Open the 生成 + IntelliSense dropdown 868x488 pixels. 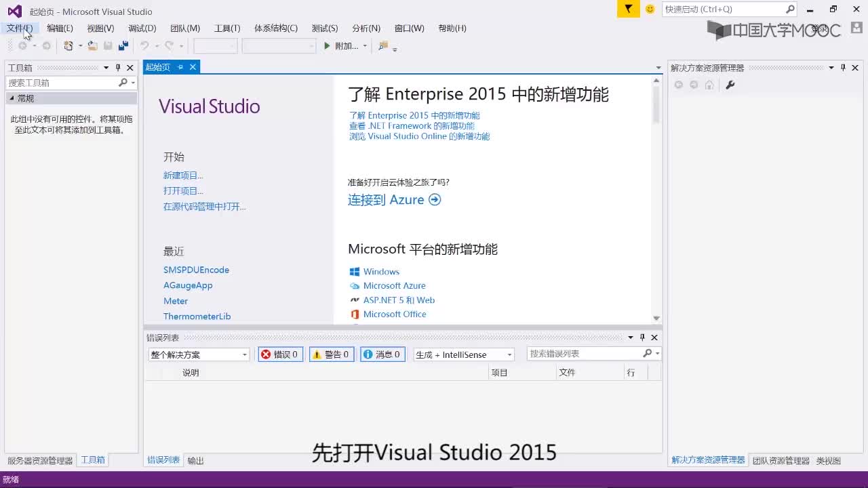point(464,354)
